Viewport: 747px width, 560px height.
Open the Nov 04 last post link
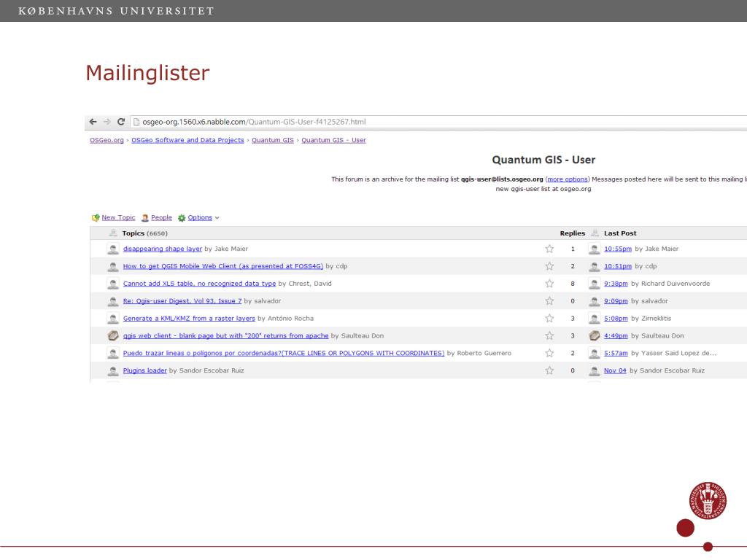click(x=615, y=370)
